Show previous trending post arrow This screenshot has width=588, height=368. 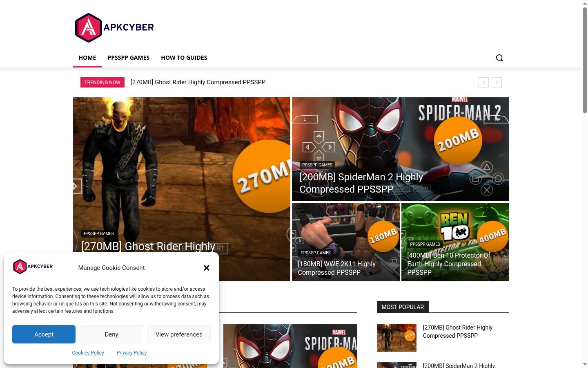[x=483, y=82]
